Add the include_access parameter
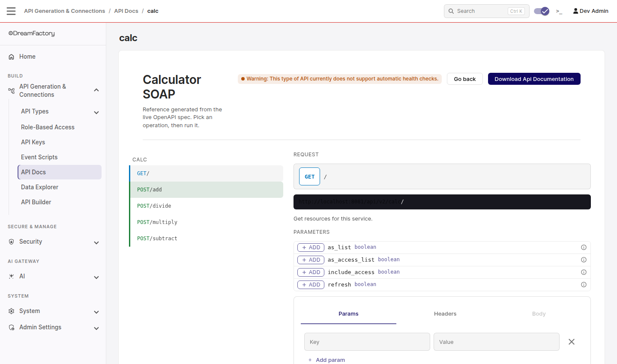617x364 pixels. coord(311,272)
